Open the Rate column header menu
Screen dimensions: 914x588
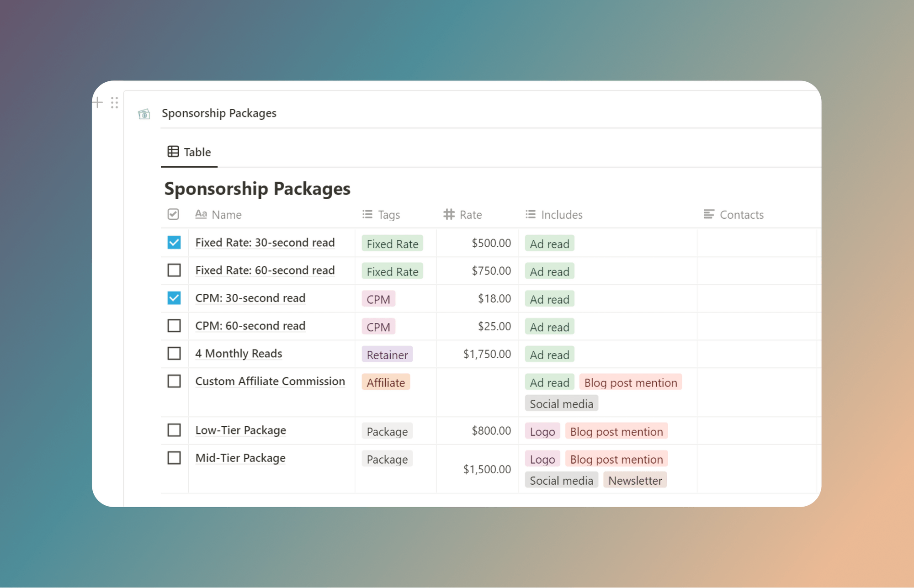coord(470,214)
